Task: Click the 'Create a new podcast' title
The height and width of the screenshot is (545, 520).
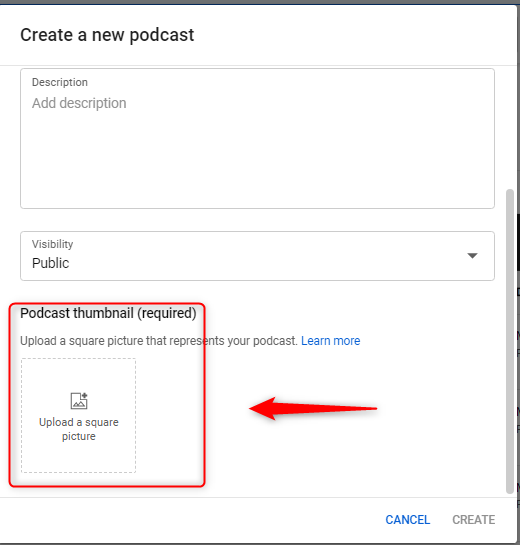Action: [x=107, y=35]
